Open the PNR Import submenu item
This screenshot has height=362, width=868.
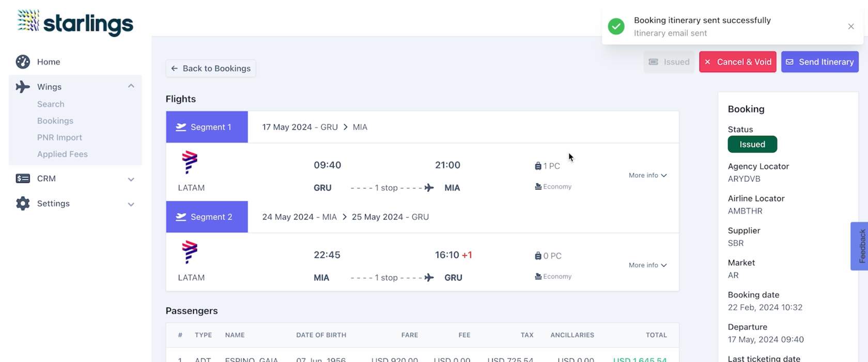click(59, 137)
